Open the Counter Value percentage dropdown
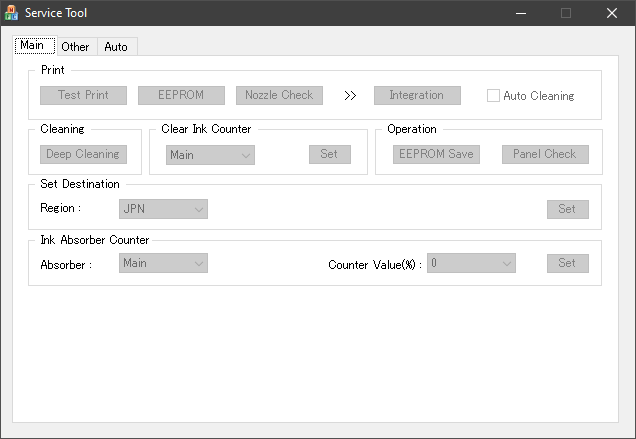 click(x=471, y=264)
